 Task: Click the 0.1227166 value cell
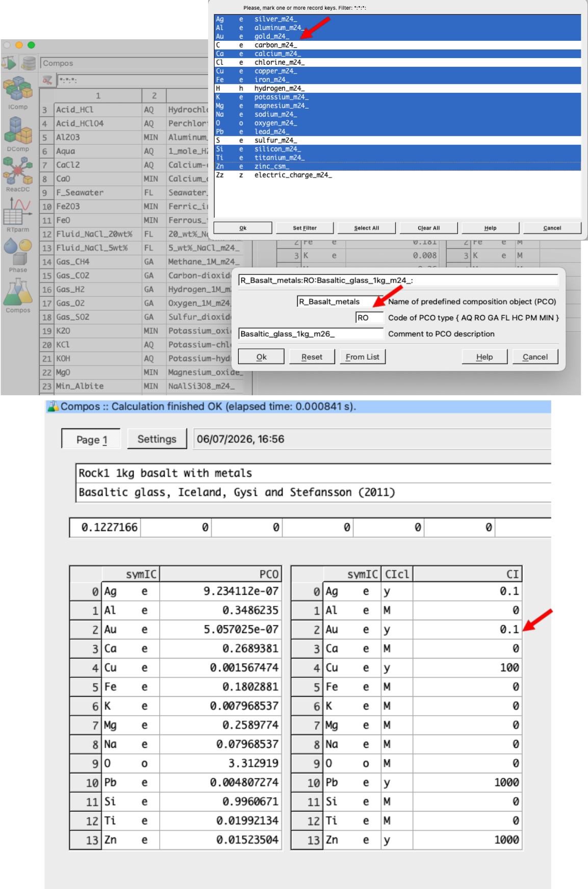pos(105,527)
